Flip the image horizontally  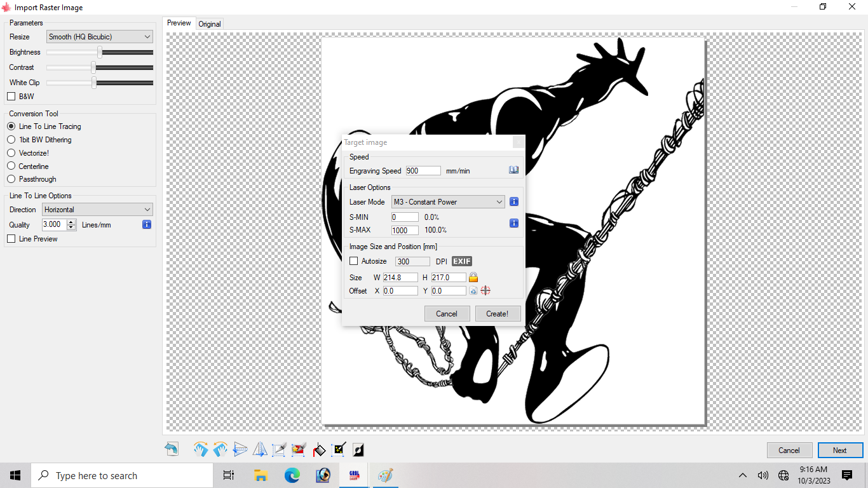(260, 450)
